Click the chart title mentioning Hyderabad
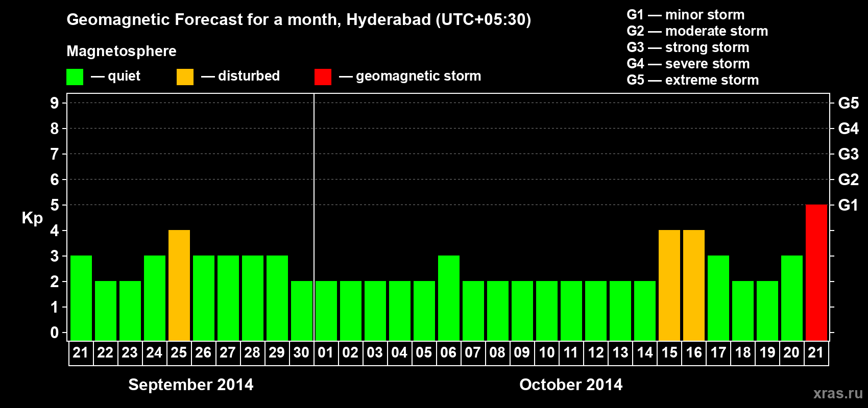Image resolution: width=868 pixels, height=408 pixels. 299,19
